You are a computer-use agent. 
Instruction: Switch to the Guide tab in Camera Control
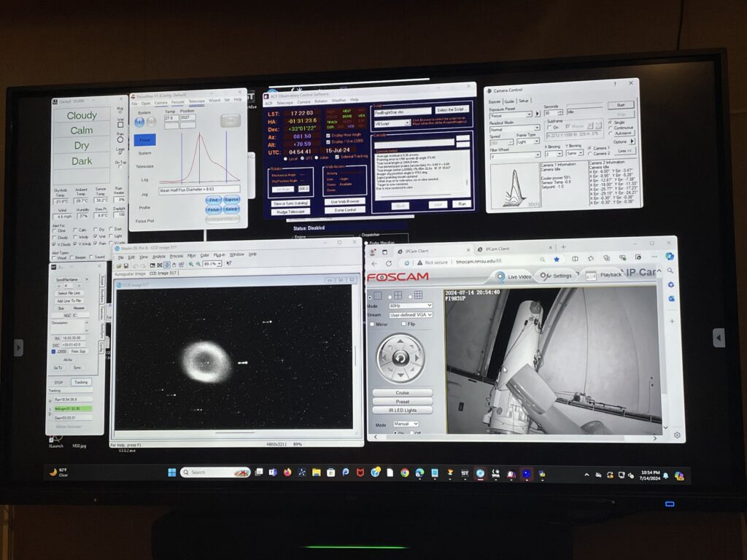(509, 101)
